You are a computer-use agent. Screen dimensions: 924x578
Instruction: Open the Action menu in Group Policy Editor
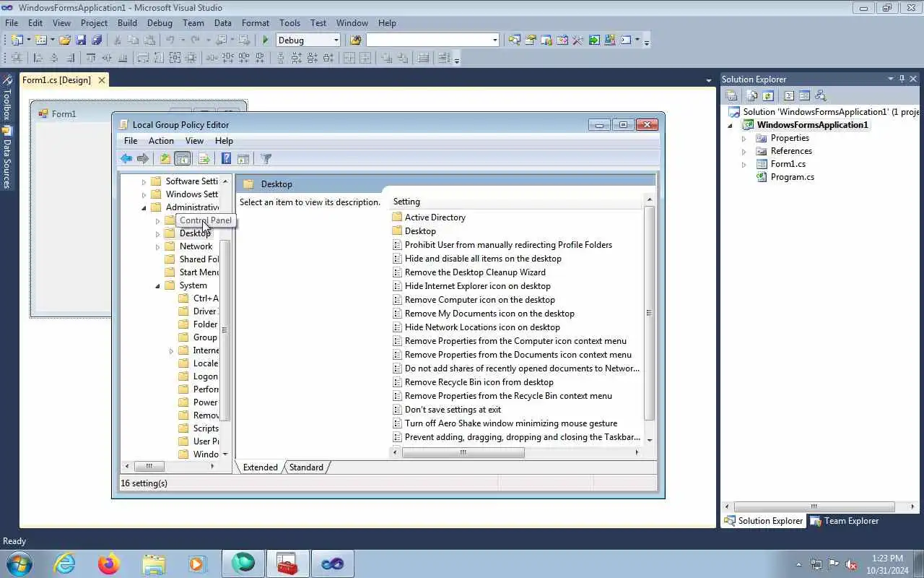coord(161,141)
